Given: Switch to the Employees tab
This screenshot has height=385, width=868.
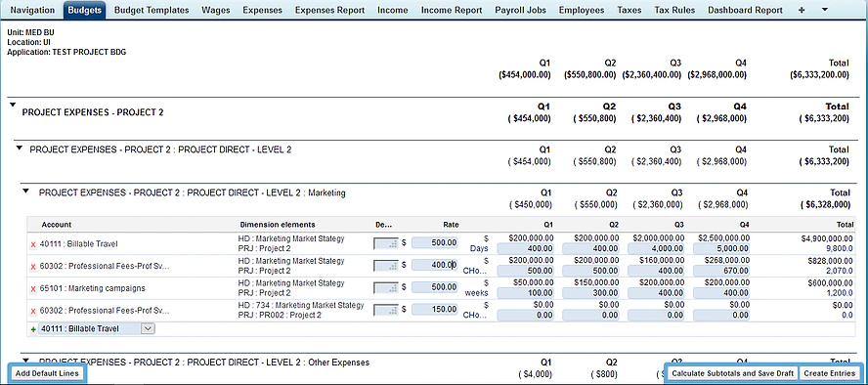Looking at the screenshot, I should (582, 10).
